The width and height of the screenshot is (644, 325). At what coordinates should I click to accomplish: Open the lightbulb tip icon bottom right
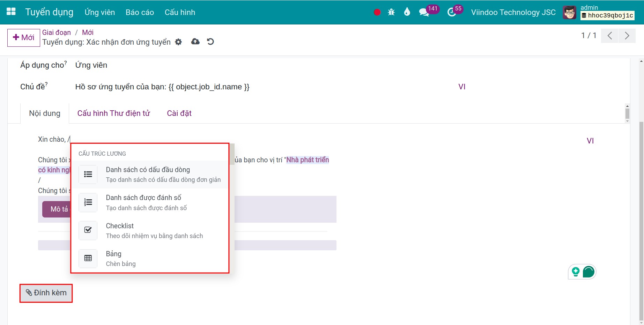(x=576, y=271)
